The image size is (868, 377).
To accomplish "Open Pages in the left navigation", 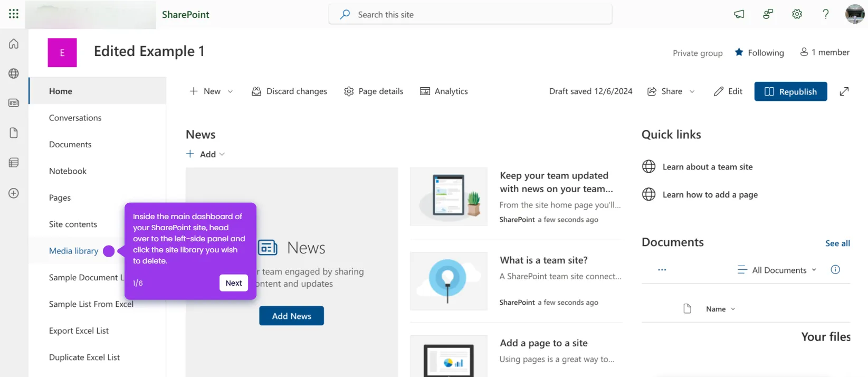I will pyautogui.click(x=60, y=197).
